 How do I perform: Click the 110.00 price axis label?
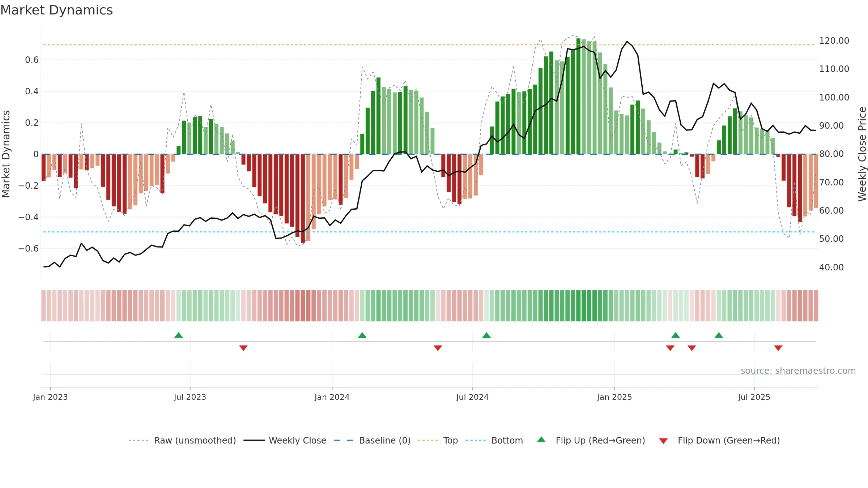(x=834, y=69)
